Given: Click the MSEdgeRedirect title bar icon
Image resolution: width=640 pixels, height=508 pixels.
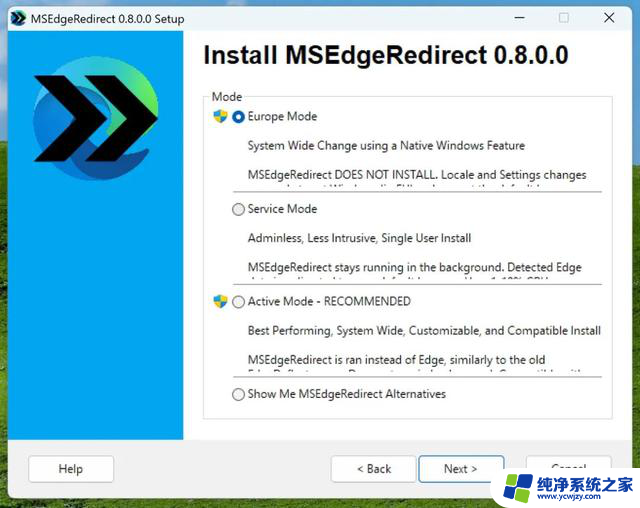Looking at the screenshot, I should [18, 19].
